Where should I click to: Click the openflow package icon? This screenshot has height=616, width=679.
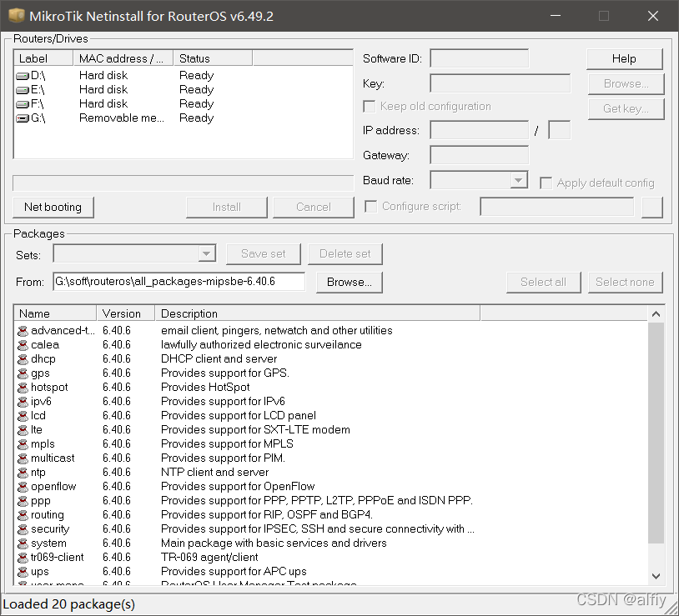pos(23,487)
